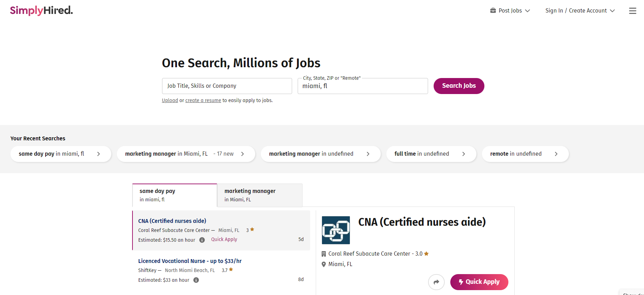The width and height of the screenshot is (644, 295).
Task: Click the building icon next to Coral Reef
Action: pos(324,254)
